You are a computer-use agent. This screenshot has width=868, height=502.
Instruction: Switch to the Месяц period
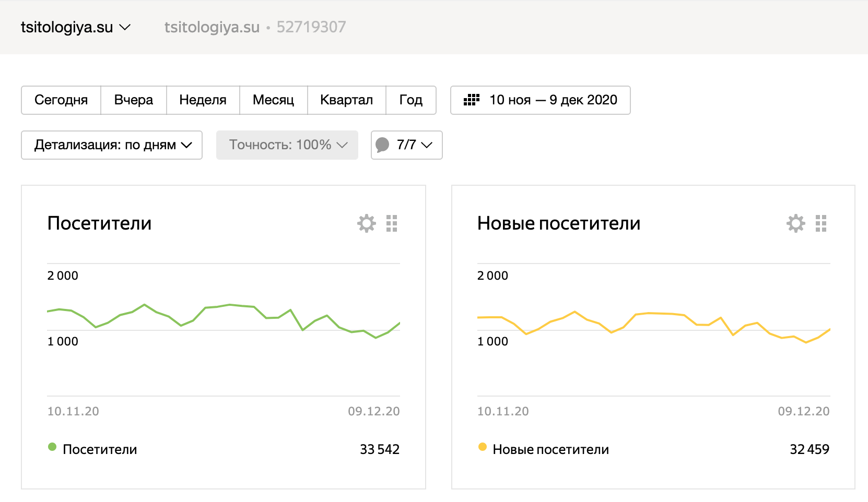coord(273,100)
